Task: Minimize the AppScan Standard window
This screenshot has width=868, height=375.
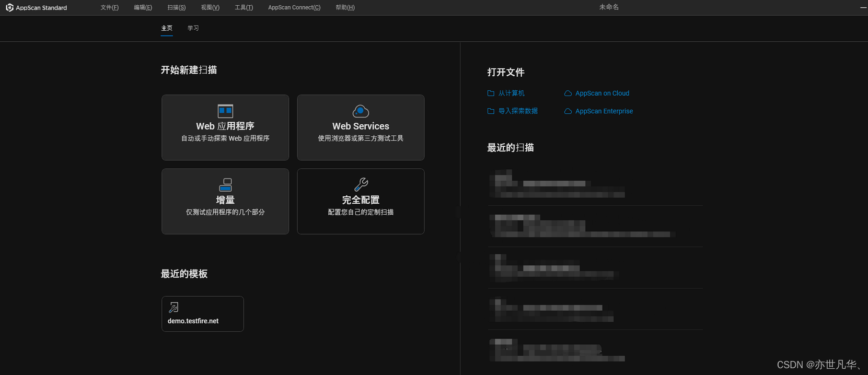Action: (863, 7)
